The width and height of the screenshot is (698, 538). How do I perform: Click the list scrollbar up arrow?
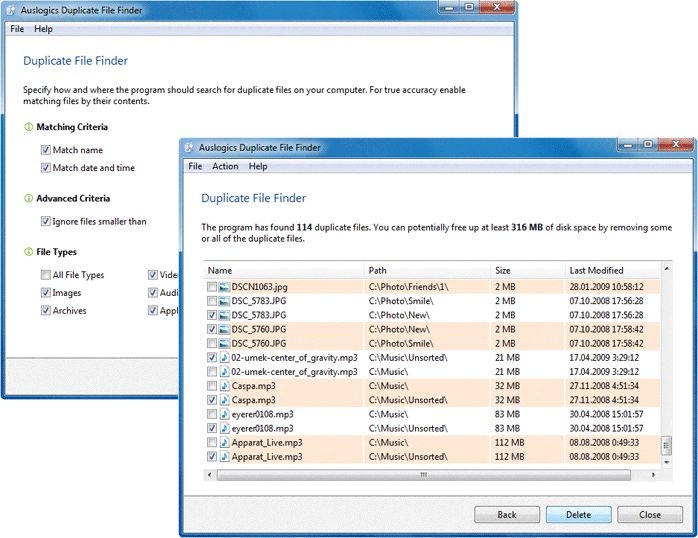[666, 269]
